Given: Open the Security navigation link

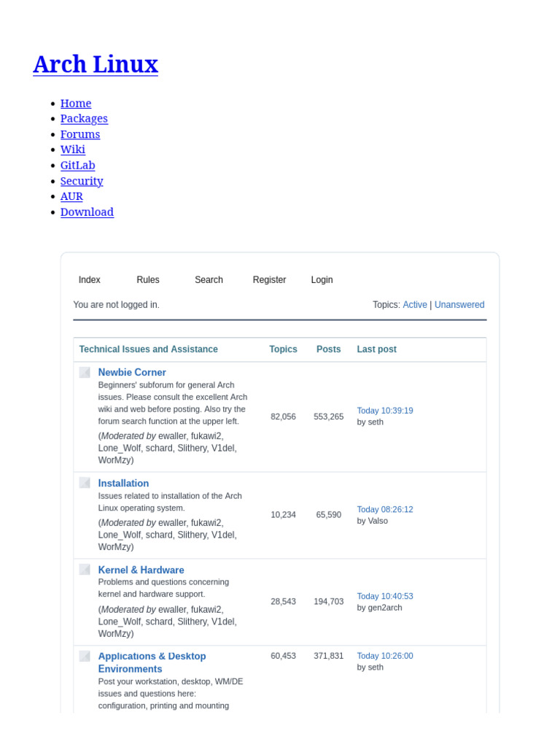Looking at the screenshot, I should 82,181.
